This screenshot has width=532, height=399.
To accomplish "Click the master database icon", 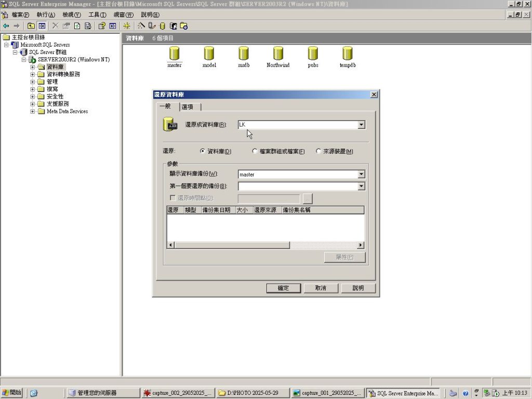I will coord(175,54).
